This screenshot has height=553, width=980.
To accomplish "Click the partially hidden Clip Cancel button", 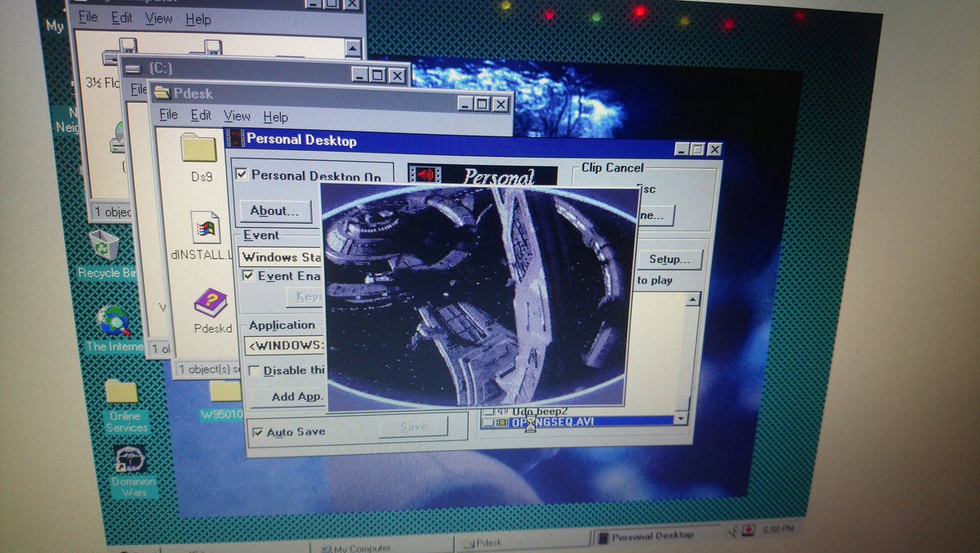I will 656,216.
